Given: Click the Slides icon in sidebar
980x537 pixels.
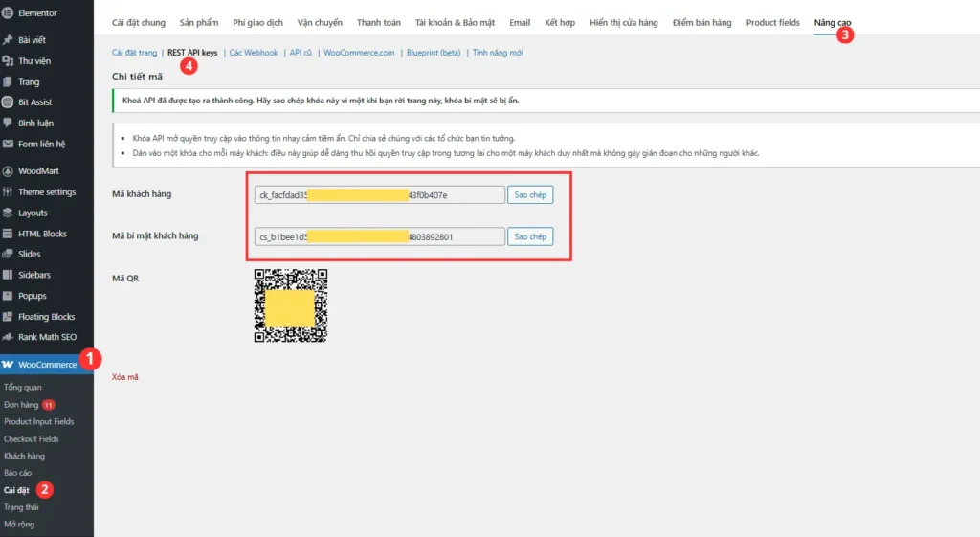Looking at the screenshot, I should click(8, 254).
